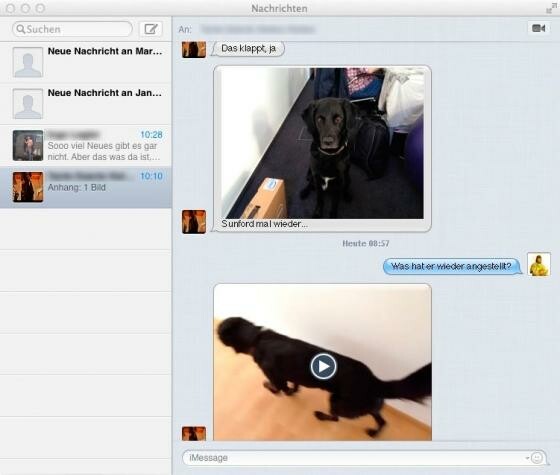The image size is (560, 475).
Task: Select conversation Neue Nachricht an Mar…
Action: [86, 62]
